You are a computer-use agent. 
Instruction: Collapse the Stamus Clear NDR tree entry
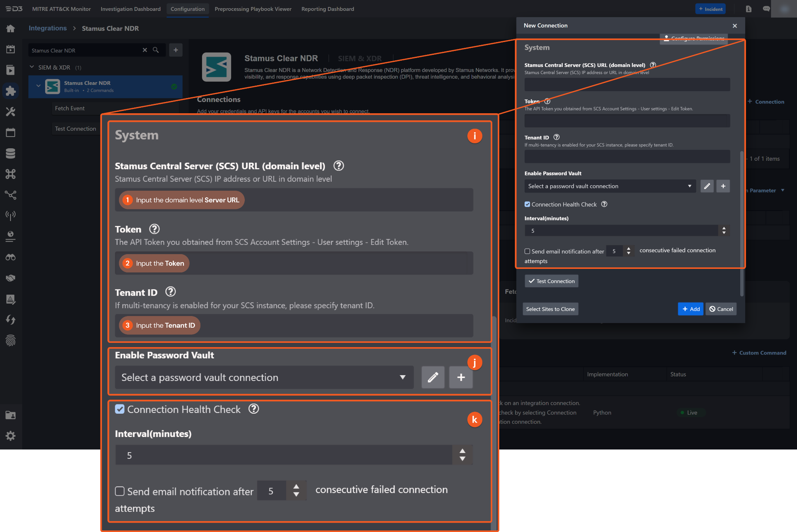click(x=38, y=85)
